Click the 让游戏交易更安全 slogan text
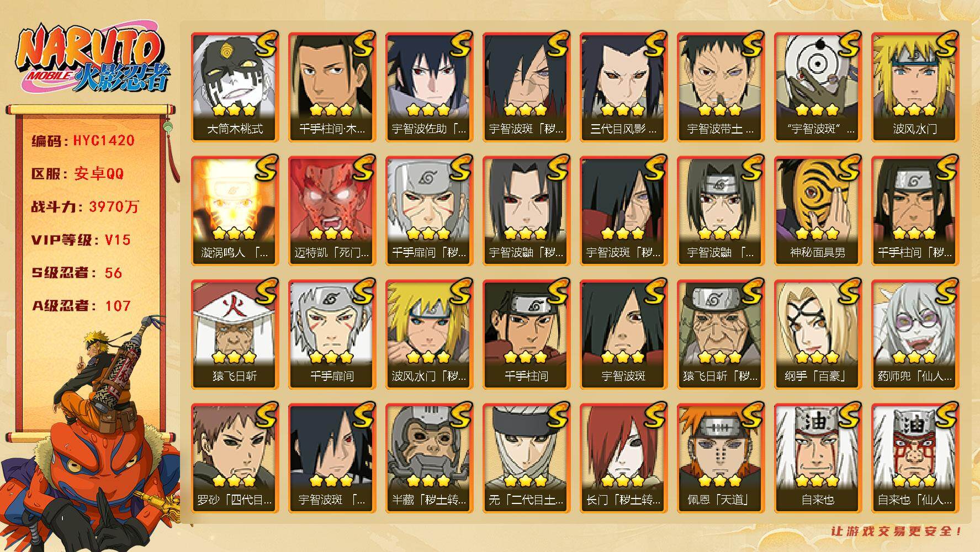The image size is (980, 552). (897, 531)
